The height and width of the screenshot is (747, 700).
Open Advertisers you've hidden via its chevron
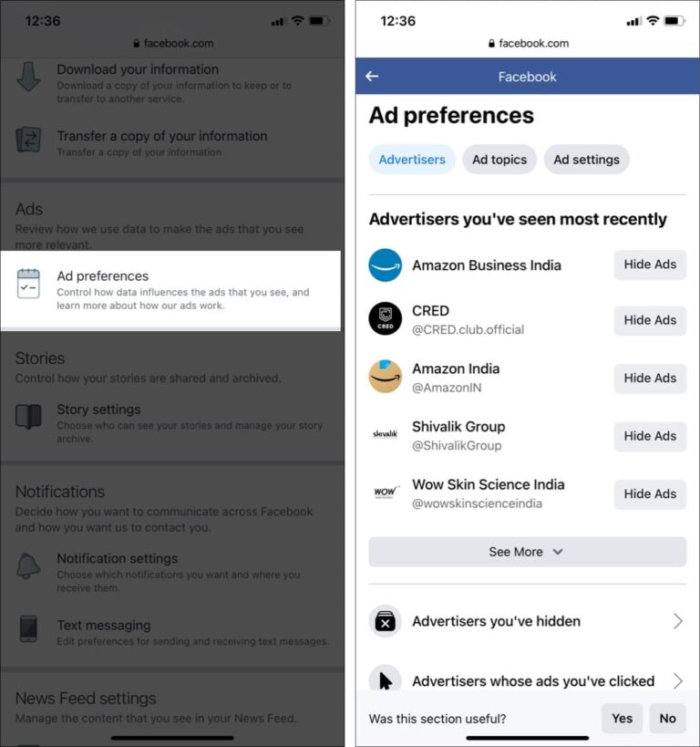678,621
